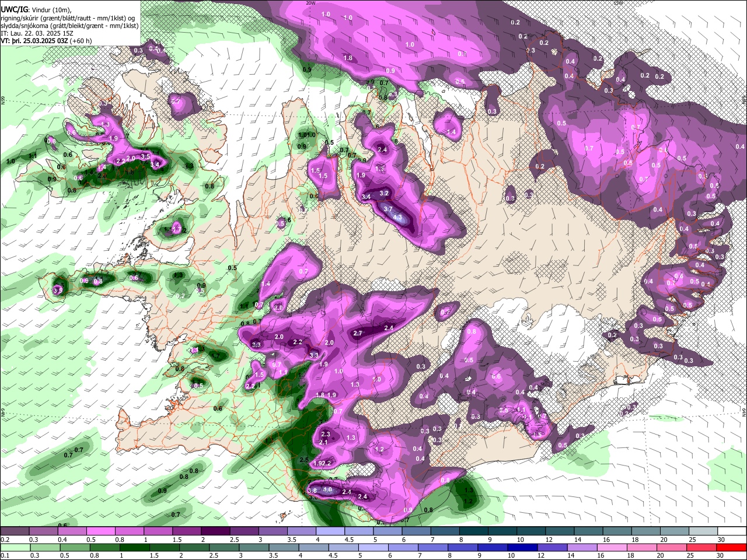Image resolution: width=747 pixels, height=560 pixels.
Task: Click the 4.3 snowfall value on the map
Action: coord(398,217)
